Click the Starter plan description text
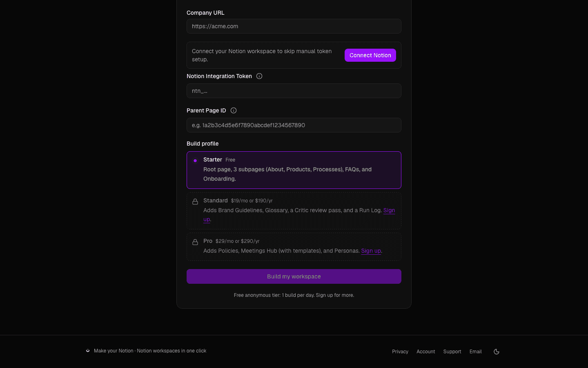Image resolution: width=588 pixels, height=368 pixels. pos(287,174)
